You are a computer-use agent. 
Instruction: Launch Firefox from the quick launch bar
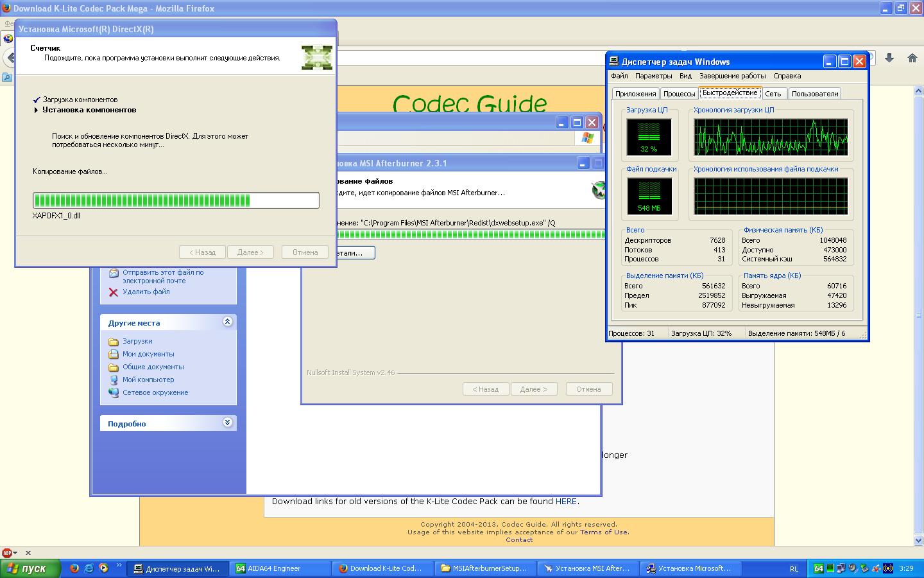74,568
